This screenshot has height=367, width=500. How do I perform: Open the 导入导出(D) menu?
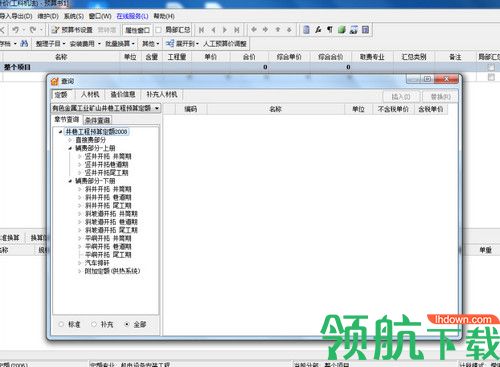click(x=16, y=16)
